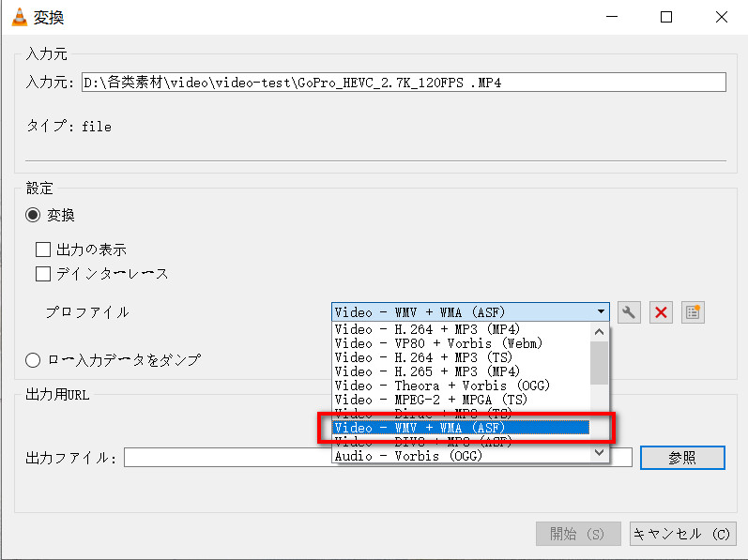748x560 pixels.
Task: Click the profile list scroll-down arrow
Action: (x=599, y=452)
